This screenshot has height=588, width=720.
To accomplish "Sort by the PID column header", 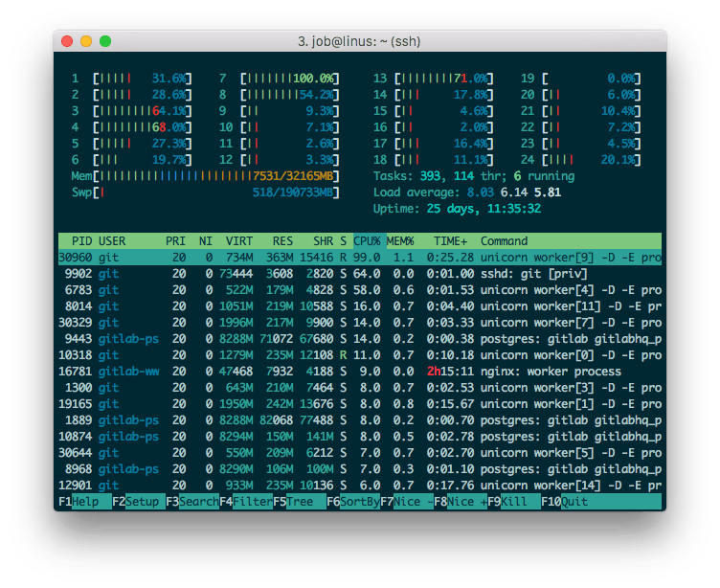I will tap(81, 241).
